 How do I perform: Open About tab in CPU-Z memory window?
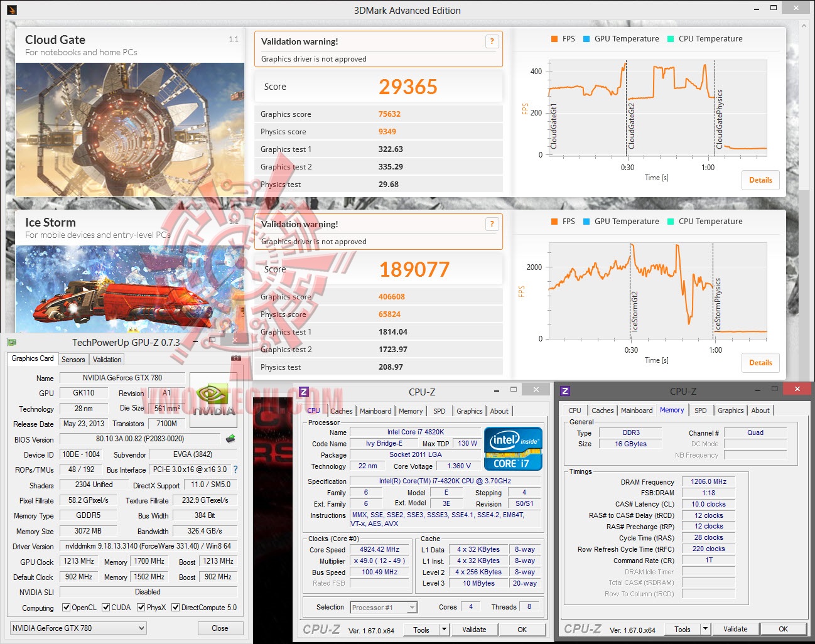tap(760, 411)
